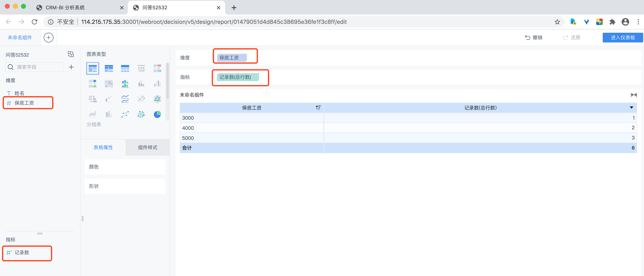644x276 pixels.
Task: Click the 合计 total row label
Action: tap(187, 148)
